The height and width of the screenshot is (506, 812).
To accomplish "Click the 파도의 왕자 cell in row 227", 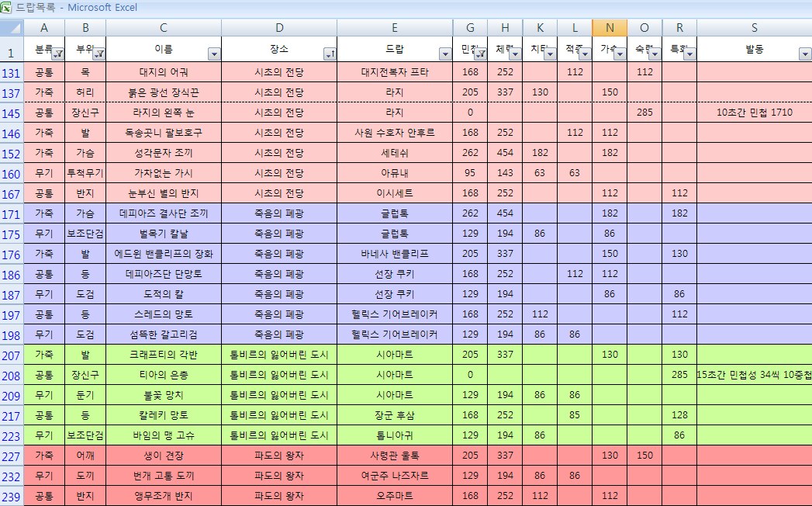I will [x=279, y=456].
